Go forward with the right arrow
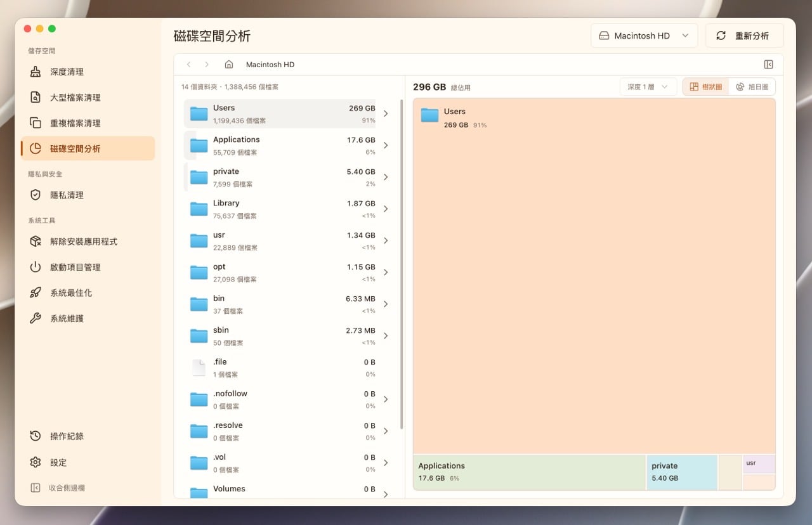 pos(207,65)
